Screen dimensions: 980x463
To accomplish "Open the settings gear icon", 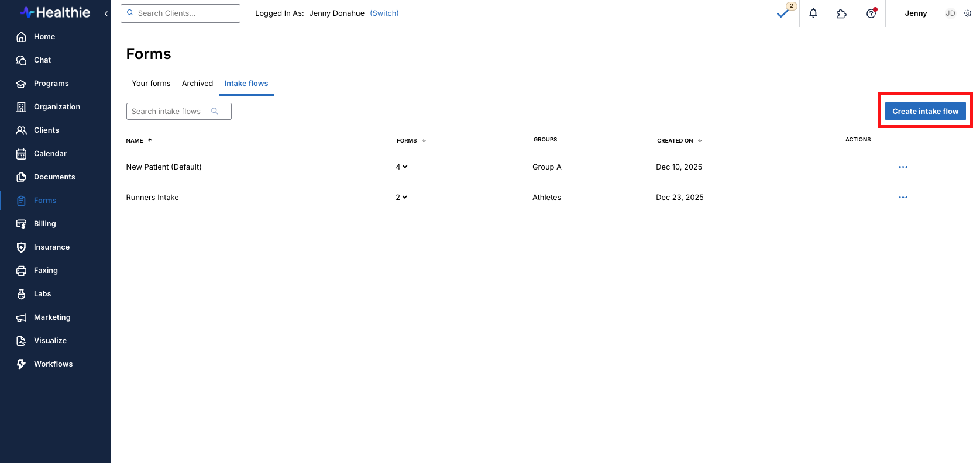I will pyautogui.click(x=968, y=13).
